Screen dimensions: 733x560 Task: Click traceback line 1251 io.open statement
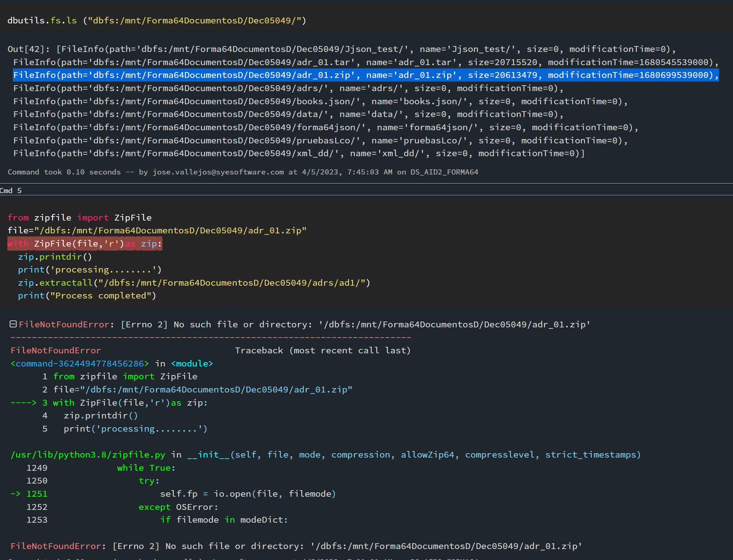pyautogui.click(x=247, y=494)
